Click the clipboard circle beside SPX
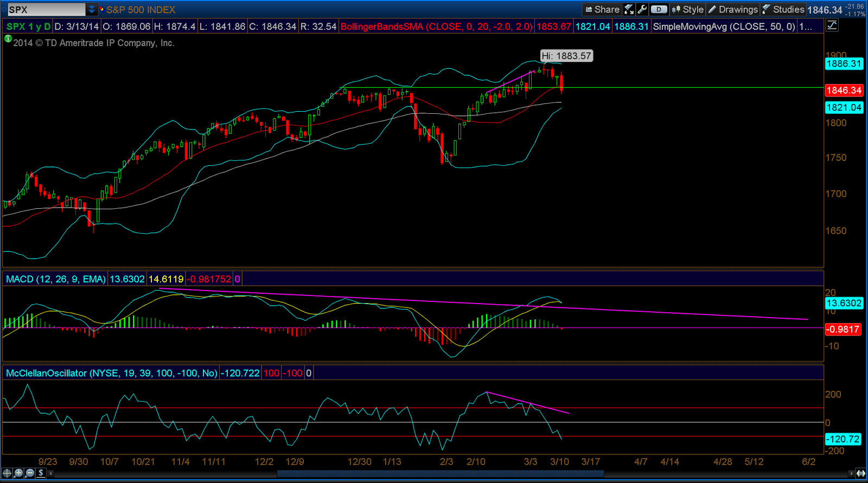Image resolution: width=868 pixels, height=483 pixels. coord(4,9)
